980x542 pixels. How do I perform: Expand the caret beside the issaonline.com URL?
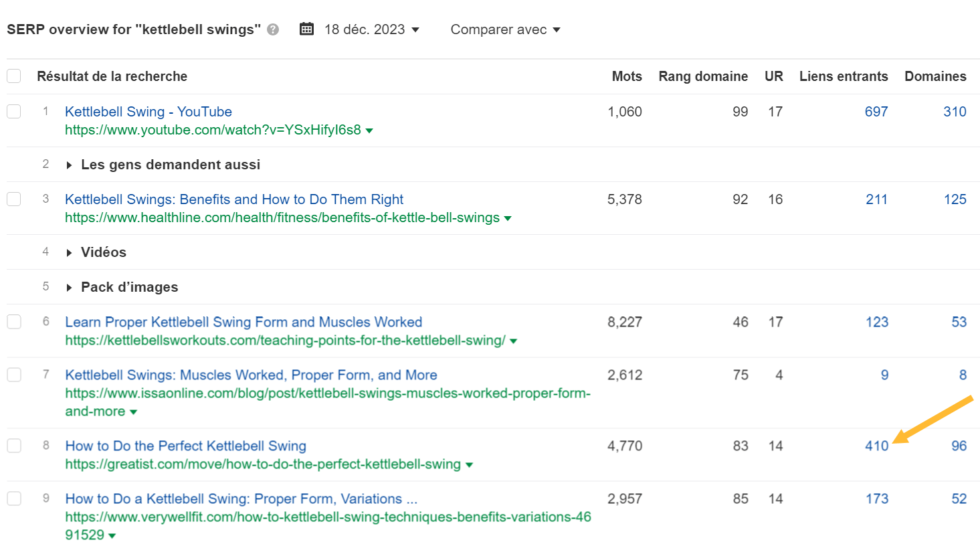(134, 411)
